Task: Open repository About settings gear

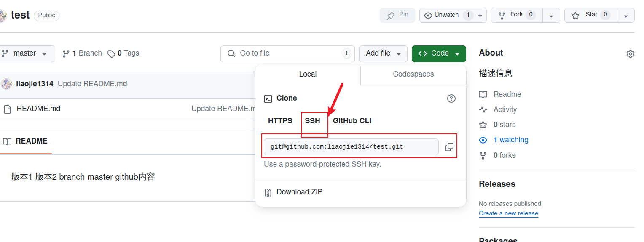Action: click(630, 54)
